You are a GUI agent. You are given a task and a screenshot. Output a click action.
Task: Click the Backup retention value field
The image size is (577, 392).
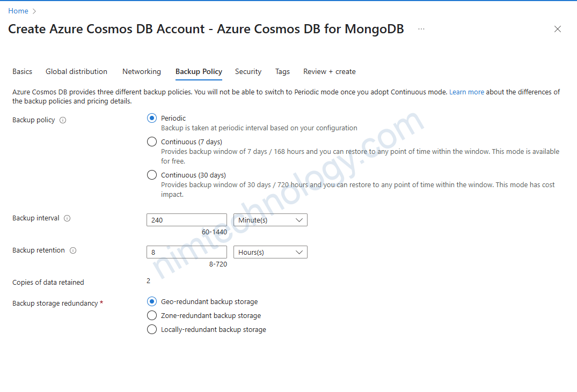(186, 252)
